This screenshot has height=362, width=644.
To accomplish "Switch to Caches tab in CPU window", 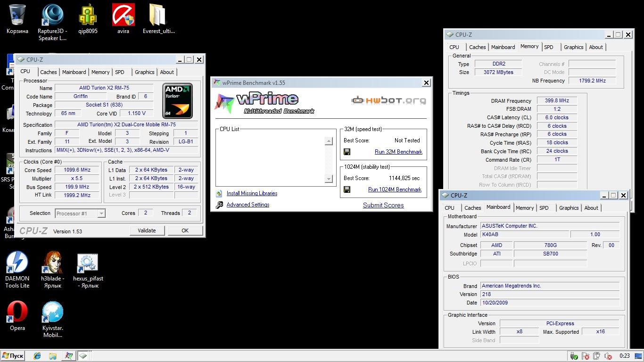I will tap(48, 72).
